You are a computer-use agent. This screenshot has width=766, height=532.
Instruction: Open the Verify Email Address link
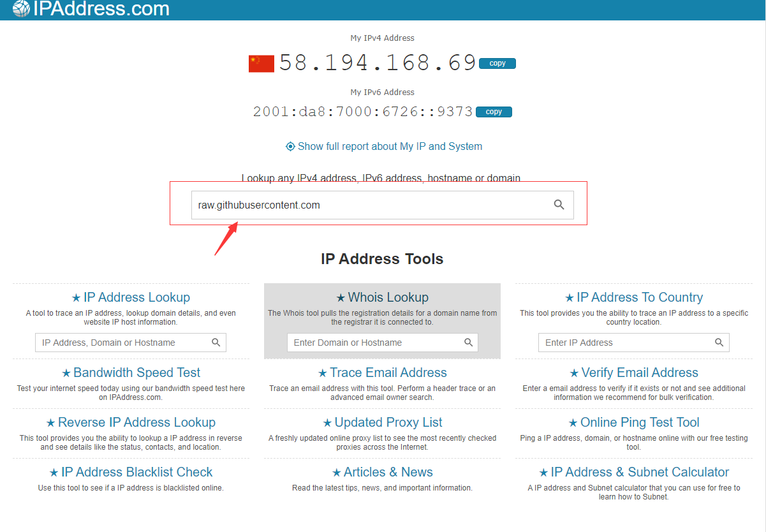pyautogui.click(x=640, y=373)
